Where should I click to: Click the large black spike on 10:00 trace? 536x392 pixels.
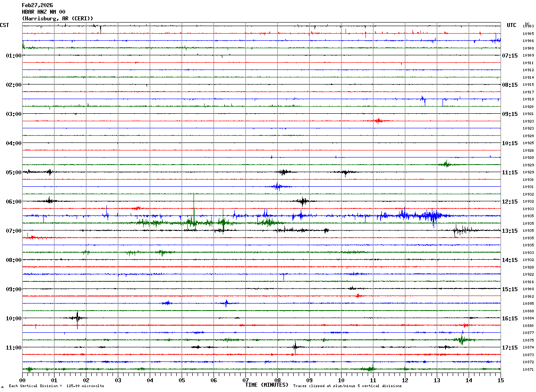[x=78, y=318]
